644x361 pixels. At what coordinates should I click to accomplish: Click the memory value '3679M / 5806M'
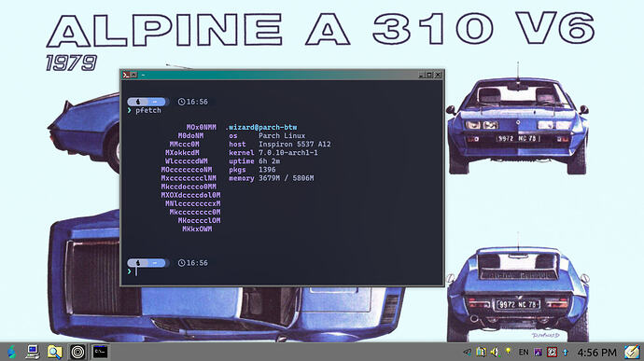click(x=287, y=178)
